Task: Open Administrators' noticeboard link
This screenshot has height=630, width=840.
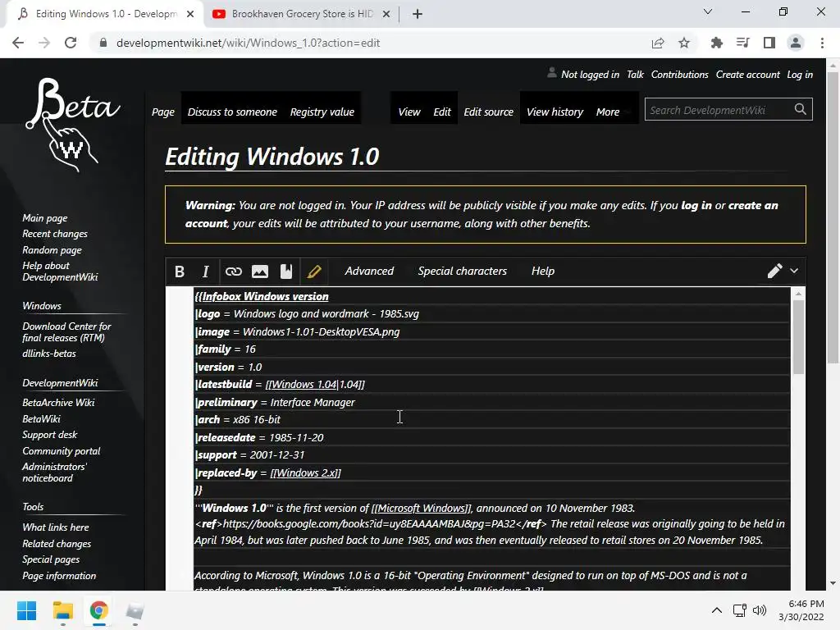Action: 54,472
